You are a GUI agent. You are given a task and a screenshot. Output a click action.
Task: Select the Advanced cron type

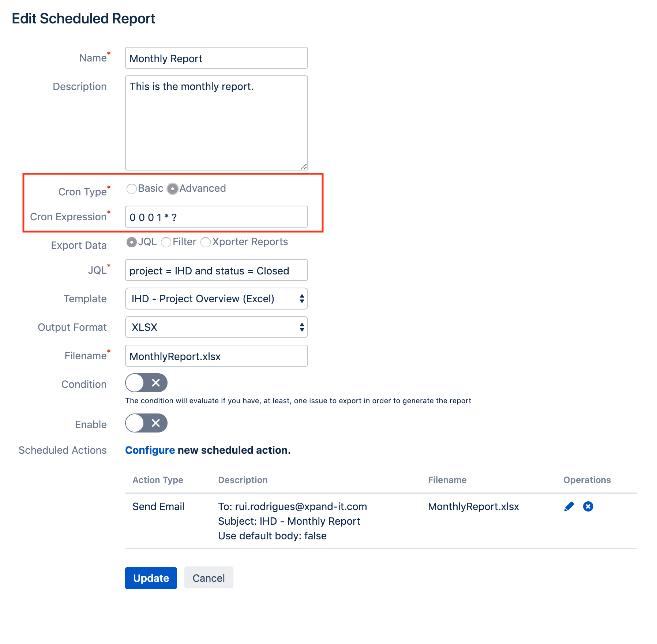pyautogui.click(x=172, y=189)
